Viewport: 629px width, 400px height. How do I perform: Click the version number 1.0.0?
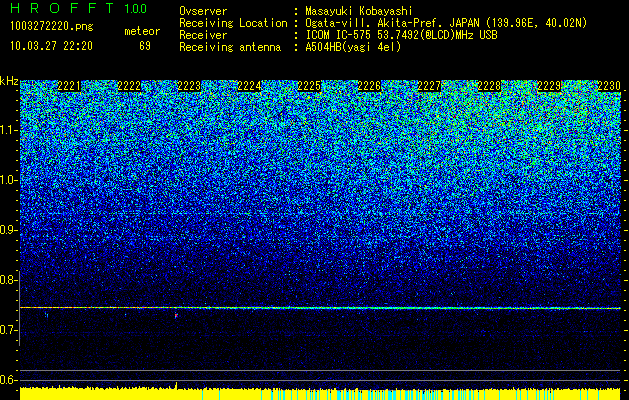coord(136,8)
